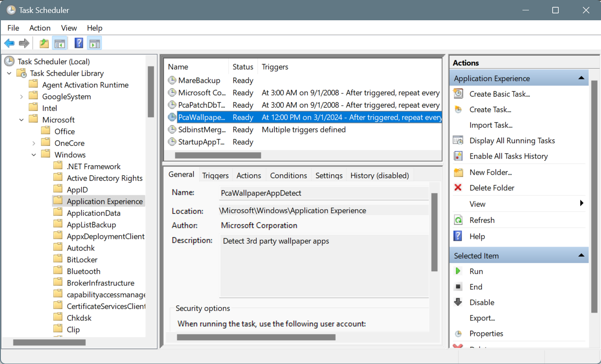Click the Task Scheduler Library folder icon

(x=22, y=73)
